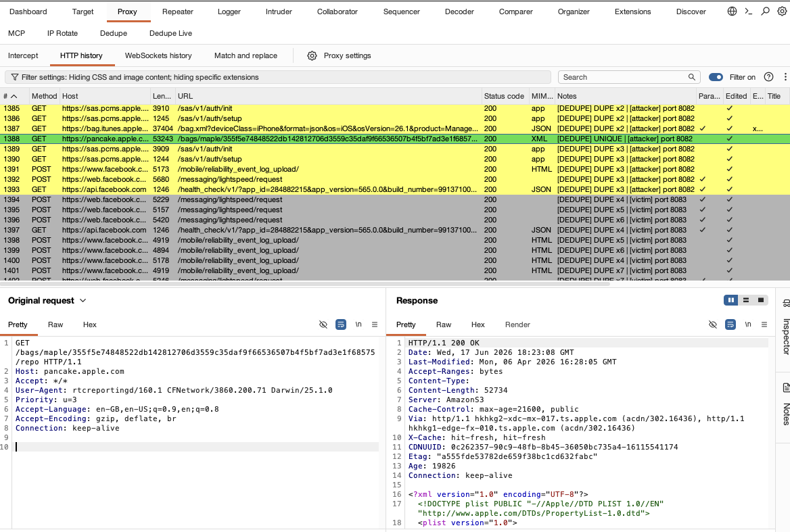The image size is (790, 532).
Task: Select combined single-pane layout icon
Action: coord(761,301)
